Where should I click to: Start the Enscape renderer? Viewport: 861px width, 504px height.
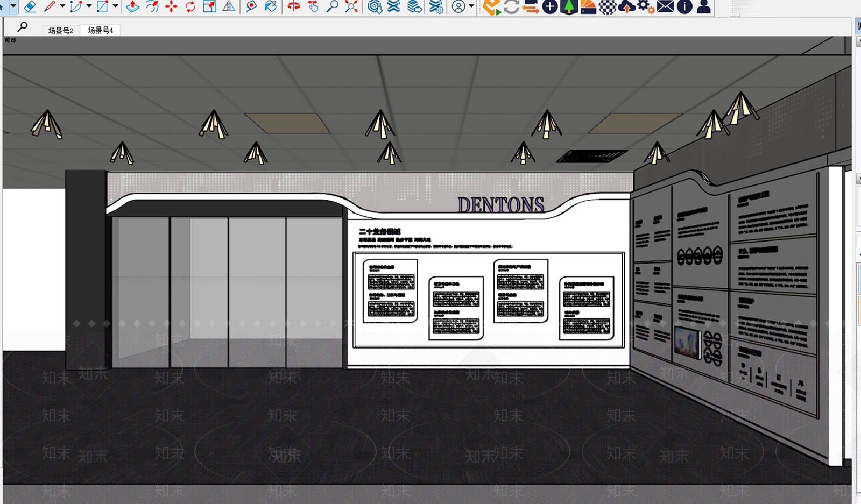click(x=492, y=6)
